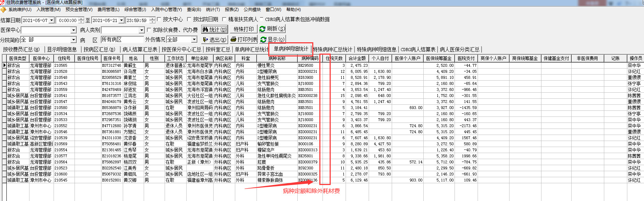Screen dimensions: 644x201
Task: Expand the 病人类别 combo box
Action: pyautogui.click(x=142, y=30)
